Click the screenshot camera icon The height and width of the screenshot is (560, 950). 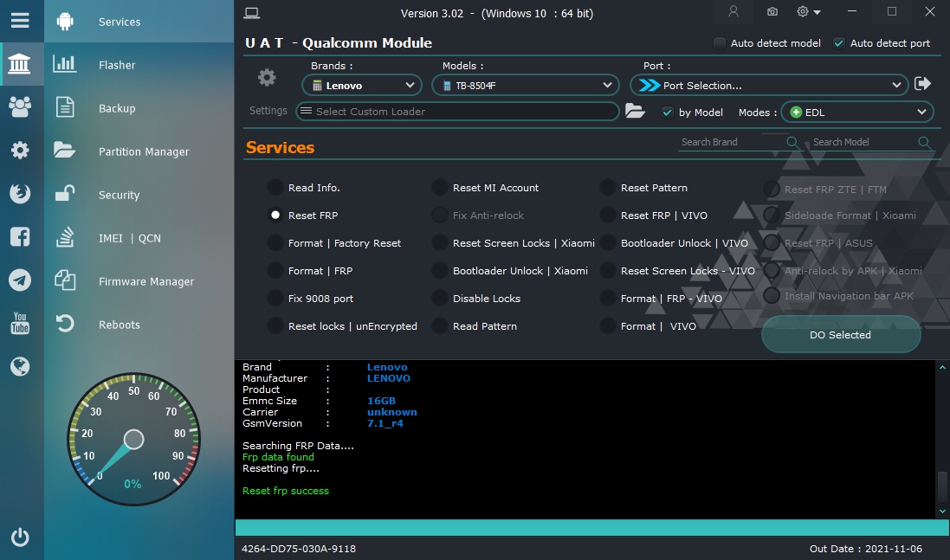(772, 11)
